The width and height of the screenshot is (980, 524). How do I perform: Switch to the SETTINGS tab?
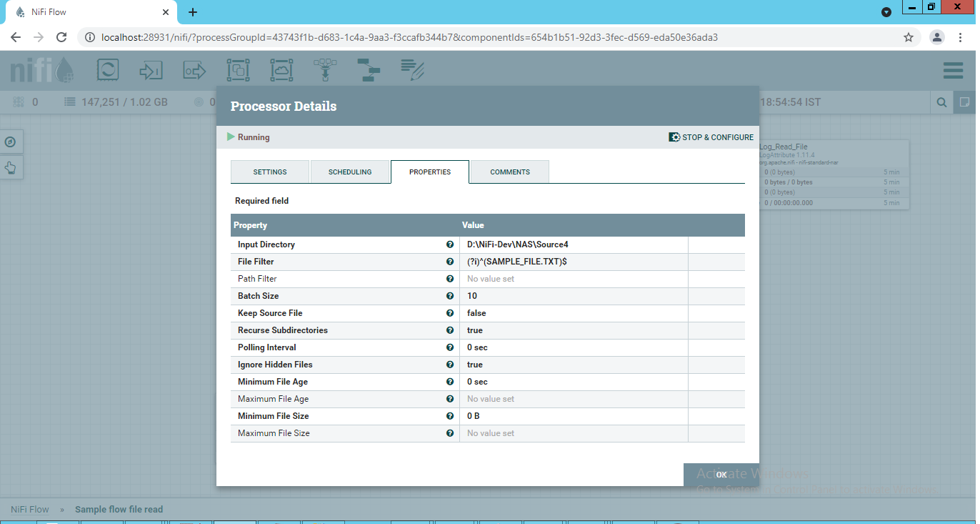pyautogui.click(x=269, y=172)
